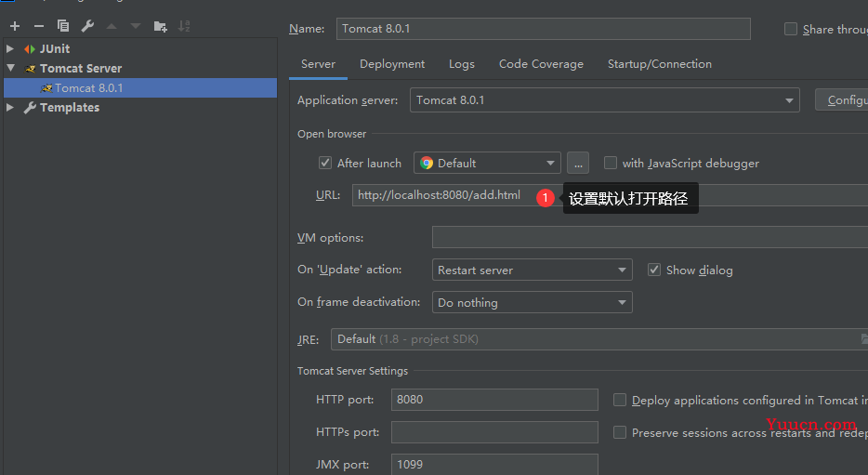This screenshot has height=475, width=868.
Task: Enable Deploy applications configured in Tomcat
Action: pyautogui.click(x=620, y=400)
